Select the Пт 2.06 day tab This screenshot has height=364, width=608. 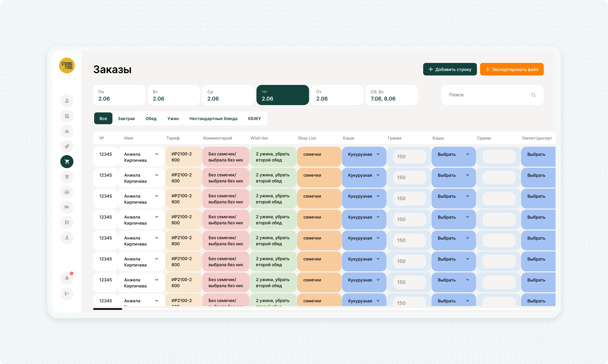[337, 95]
